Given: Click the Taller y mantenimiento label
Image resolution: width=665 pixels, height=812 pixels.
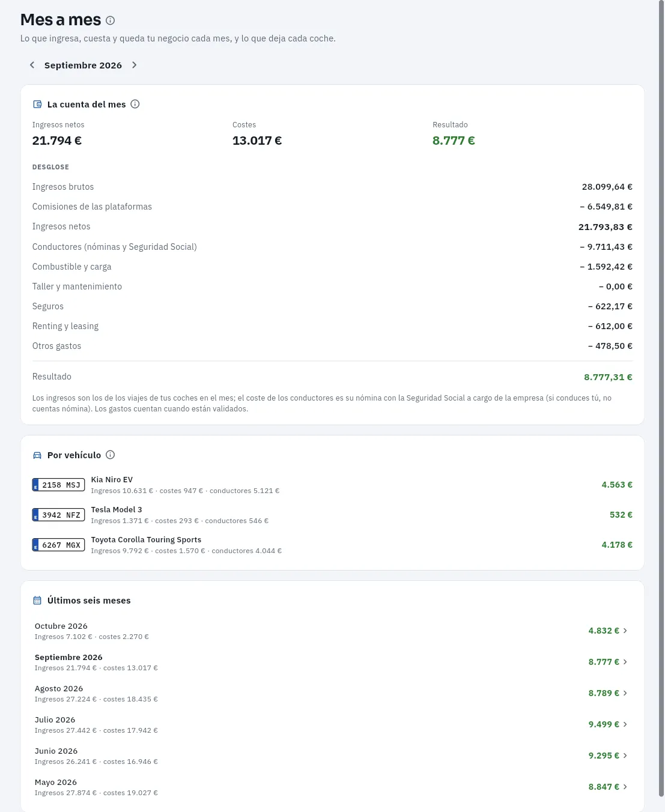Looking at the screenshot, I should coord(77,286).
